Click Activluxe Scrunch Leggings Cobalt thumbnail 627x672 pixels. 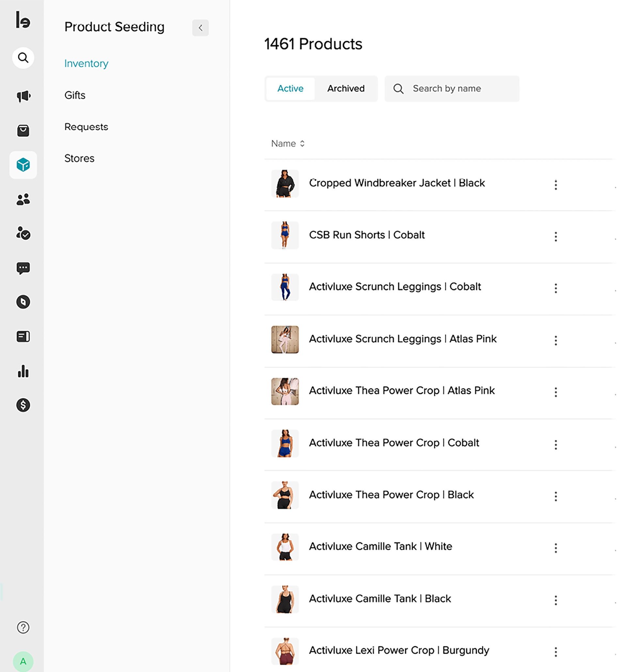click(x=285, y=287)
